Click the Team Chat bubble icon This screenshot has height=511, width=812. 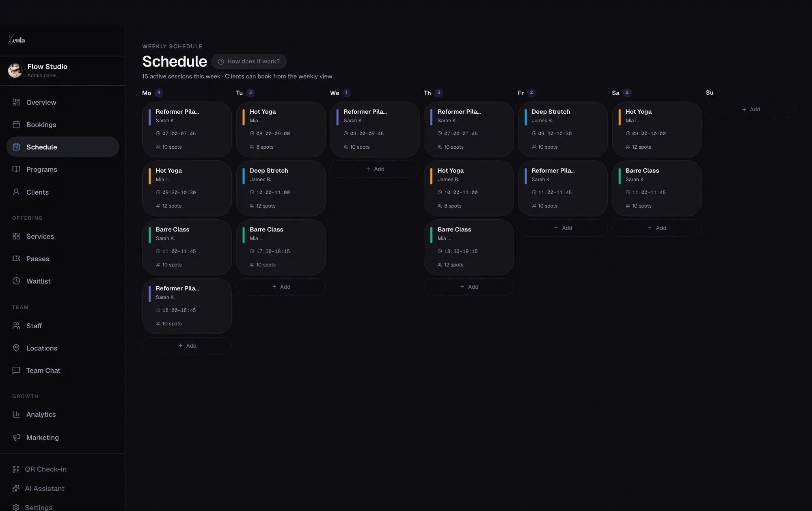click(x=16, y=370)
